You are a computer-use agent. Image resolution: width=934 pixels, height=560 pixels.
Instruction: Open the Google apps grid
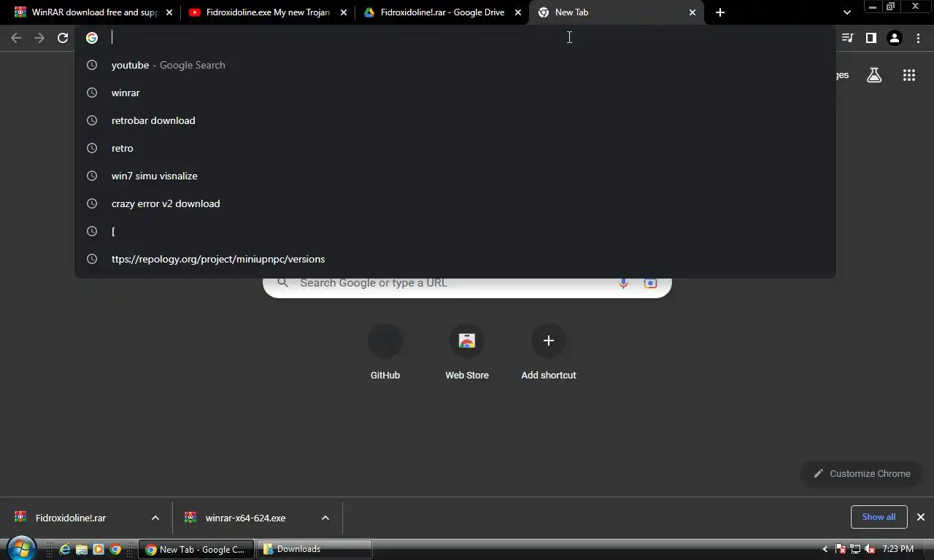point(909,75)
